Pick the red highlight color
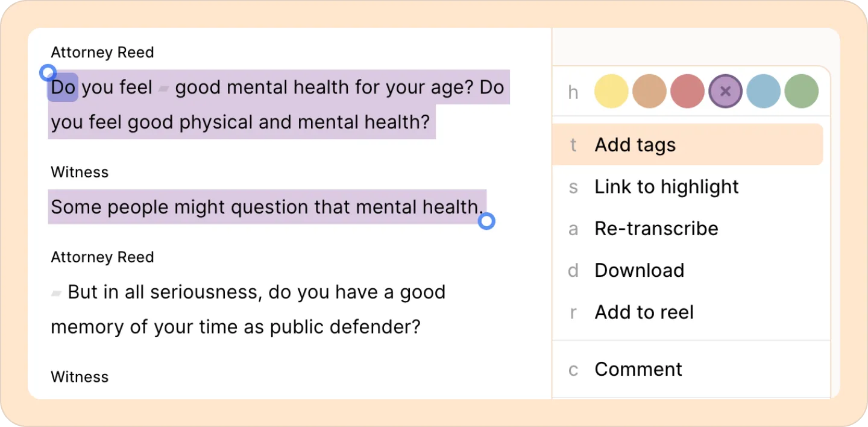 [687, 92]
